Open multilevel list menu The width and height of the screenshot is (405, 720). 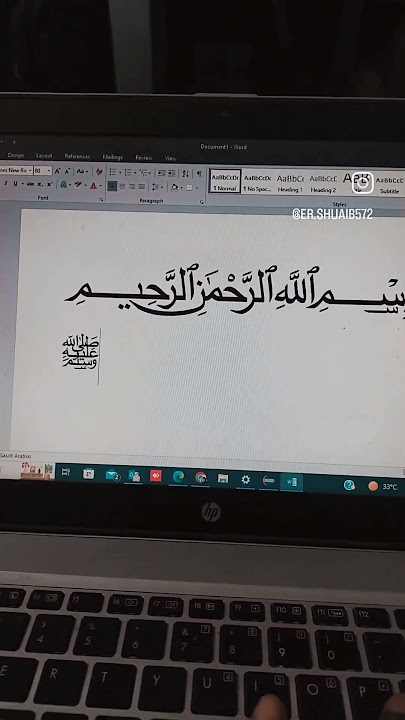[x=144, y=173]
